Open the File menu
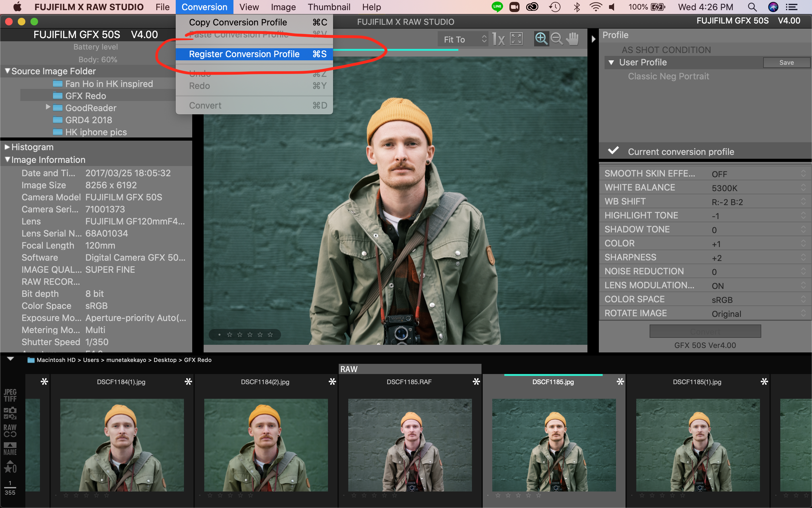 tap(162, 7)
